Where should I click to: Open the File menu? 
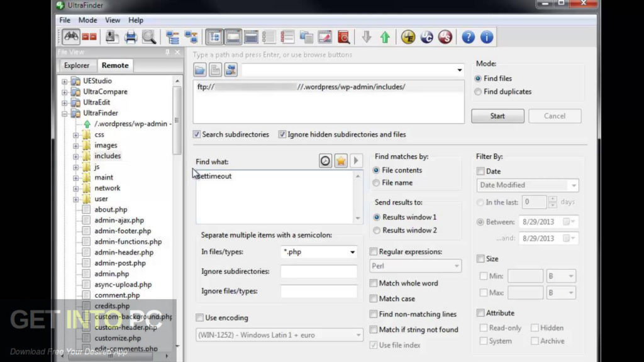pyautogui.click(x=65, y=20)
